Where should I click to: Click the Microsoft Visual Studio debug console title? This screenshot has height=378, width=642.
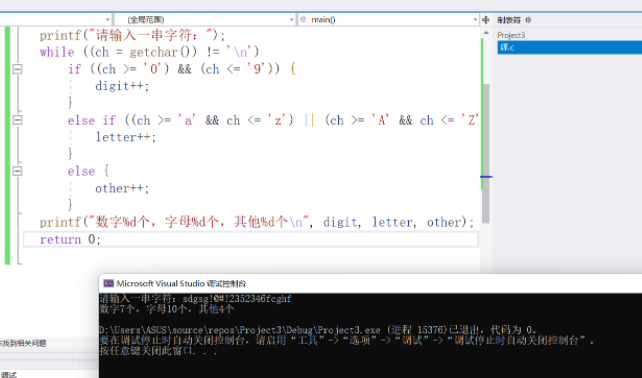click(x=181, y=283)
